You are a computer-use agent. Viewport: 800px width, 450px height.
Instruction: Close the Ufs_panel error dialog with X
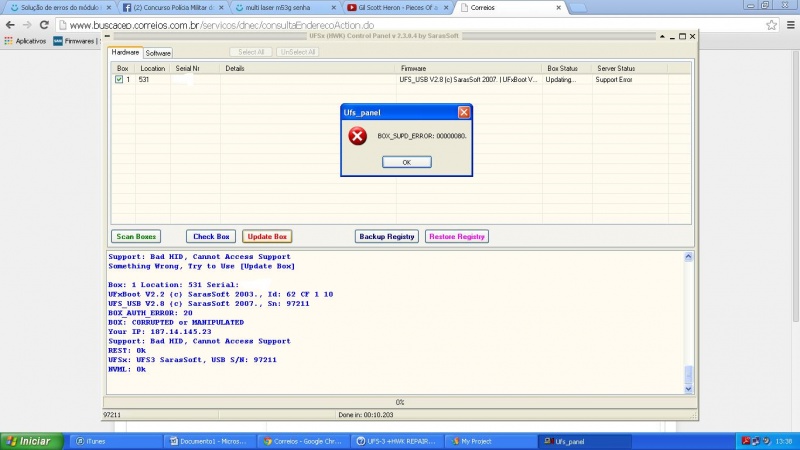[464, 113]
